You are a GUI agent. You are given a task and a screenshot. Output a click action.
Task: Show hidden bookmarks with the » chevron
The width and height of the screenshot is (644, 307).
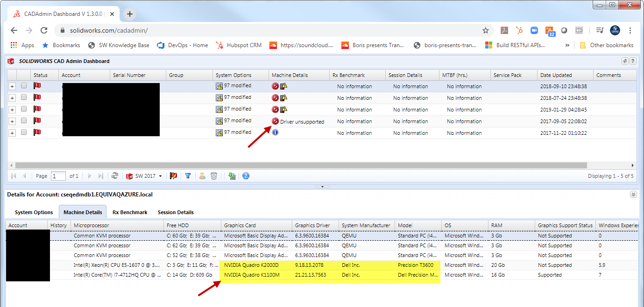[x=567, y=45]
